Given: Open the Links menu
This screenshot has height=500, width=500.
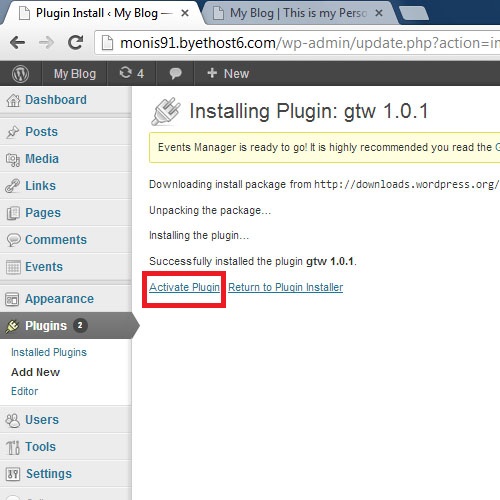Looking at the screenshot, I should tap(40, 186).
